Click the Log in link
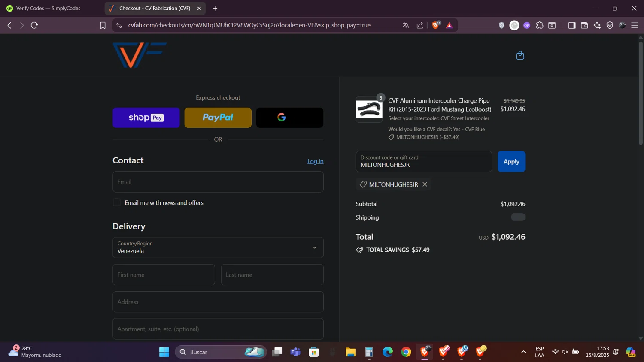 pyautogui.click(x=316, y=161)
